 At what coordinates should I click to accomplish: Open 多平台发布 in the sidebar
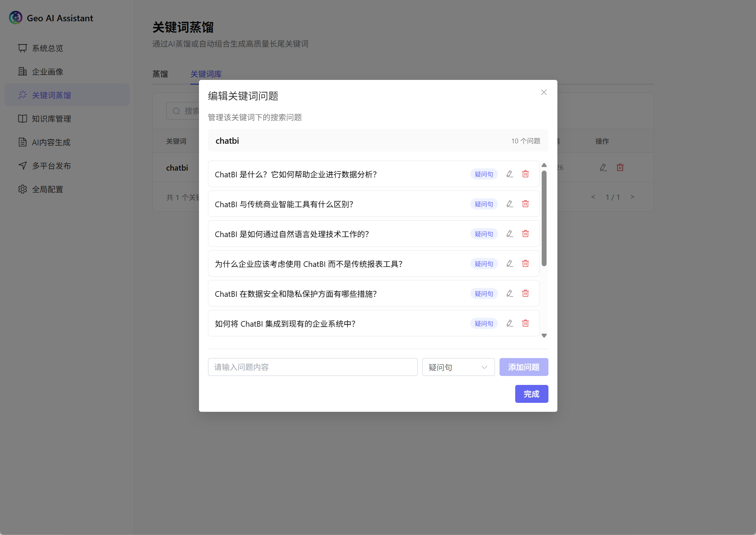(x=67, y=166)
